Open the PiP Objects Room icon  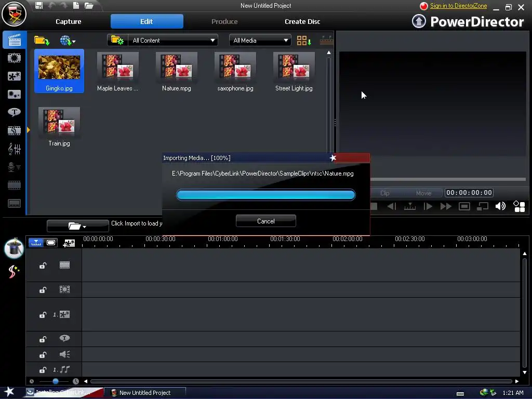(x=14, y=76)
